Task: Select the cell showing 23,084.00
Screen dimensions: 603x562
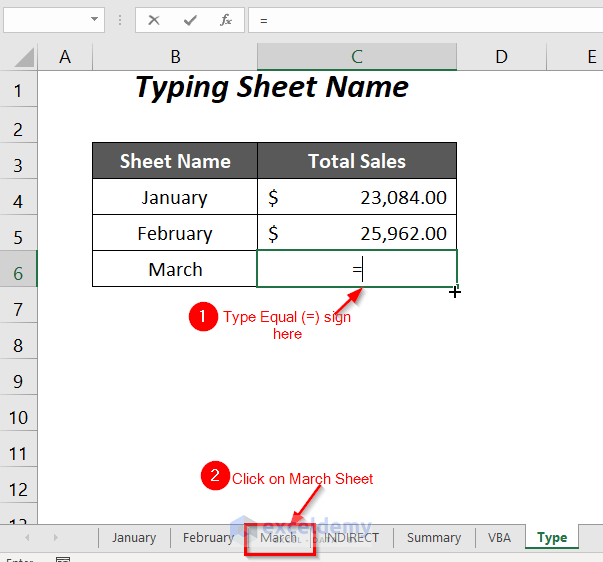Action: 357,197
